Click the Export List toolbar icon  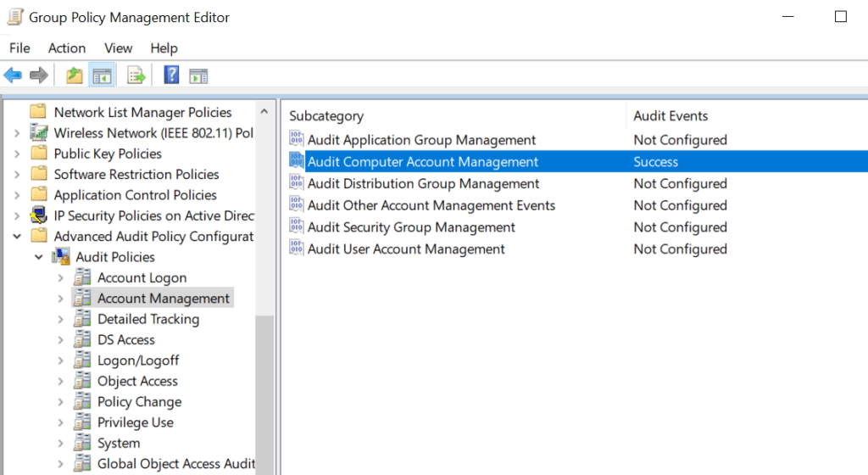coord(136,76)
